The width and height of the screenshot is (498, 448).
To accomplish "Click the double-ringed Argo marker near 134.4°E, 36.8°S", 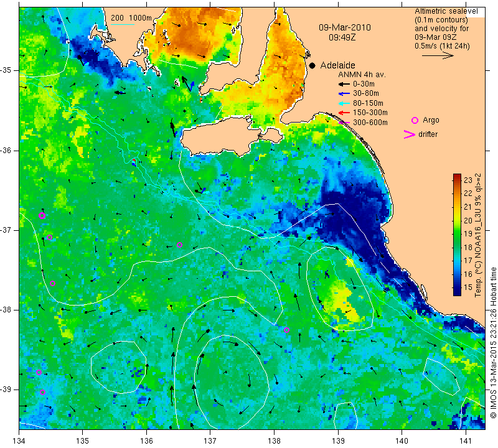I will coord(42,215).
